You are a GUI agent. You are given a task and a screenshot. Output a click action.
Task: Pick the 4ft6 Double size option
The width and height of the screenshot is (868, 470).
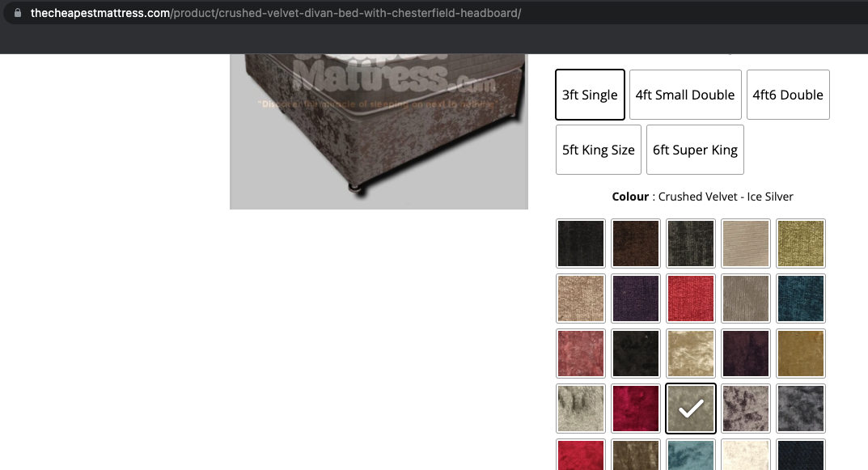click(x=788, y=95)
